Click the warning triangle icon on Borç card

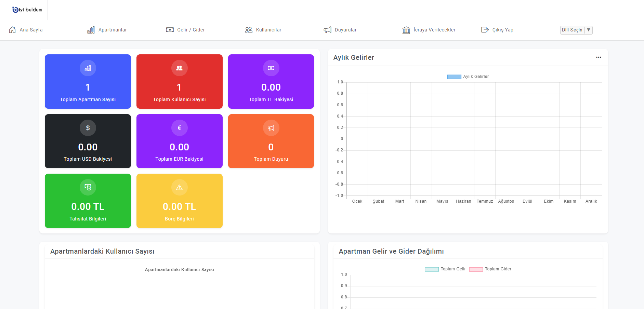(179, 187)
